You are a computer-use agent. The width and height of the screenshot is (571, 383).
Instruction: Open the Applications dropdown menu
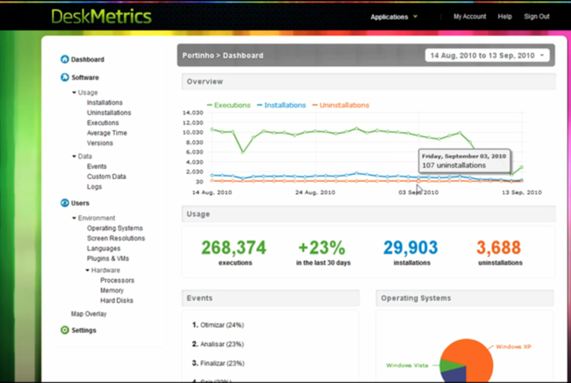tap(394, 17)
